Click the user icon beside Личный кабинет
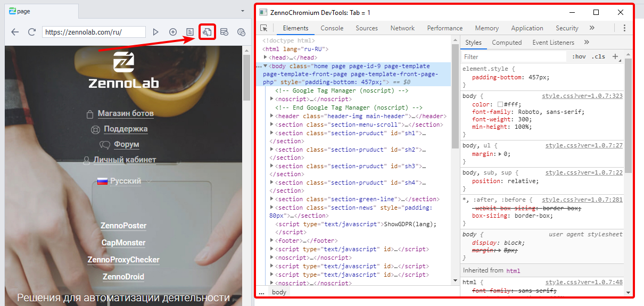Image resolution: width=644 pixels, height=306 pixels. click(86, 160)
